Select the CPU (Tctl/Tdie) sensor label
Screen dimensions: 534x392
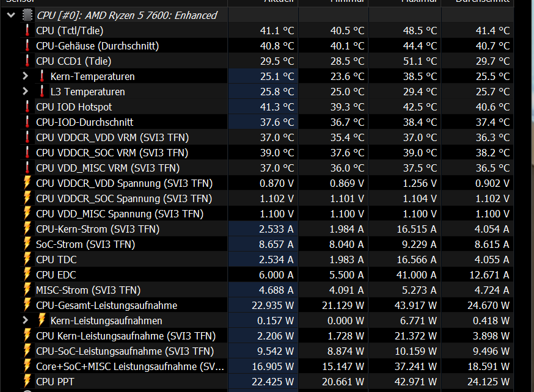[x=70, y=31]
